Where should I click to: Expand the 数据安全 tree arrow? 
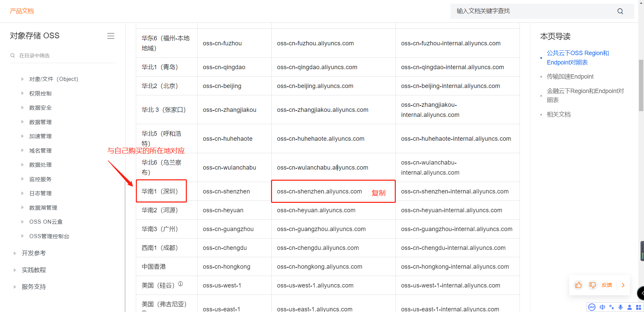pyautogui.click(x=22, y=107)
